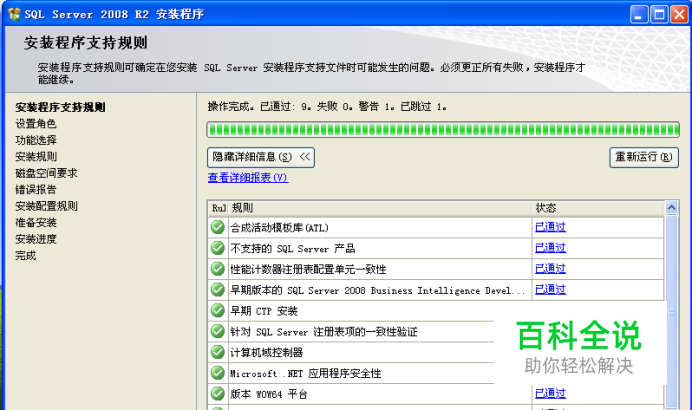The image size is (692, 410).
Task: Open 已通过 link for 早期版本的 SQL Server 2008 row
Action: [x=550, y=290]
